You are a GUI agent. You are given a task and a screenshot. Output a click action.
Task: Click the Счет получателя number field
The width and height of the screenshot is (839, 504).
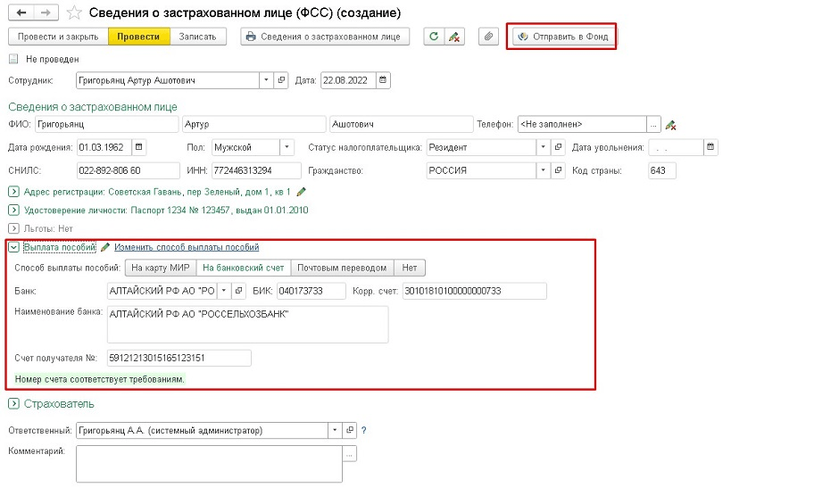click(x=178, y=358)
